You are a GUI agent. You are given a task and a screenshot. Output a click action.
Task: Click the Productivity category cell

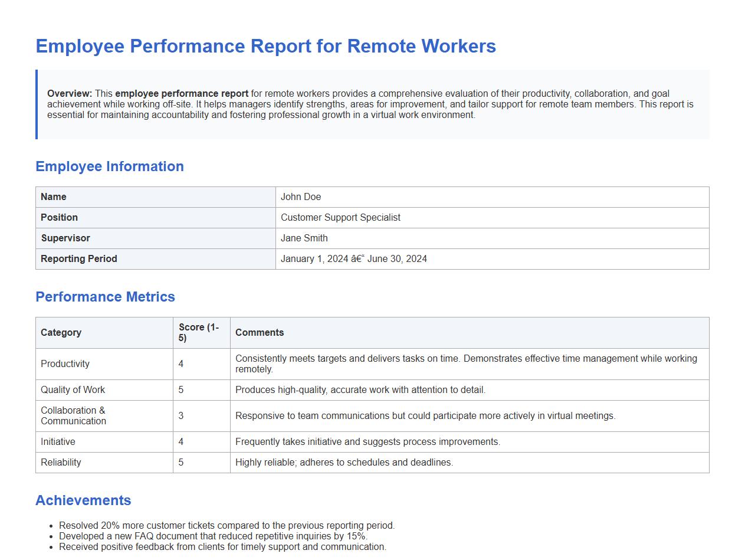pos(65,364)
